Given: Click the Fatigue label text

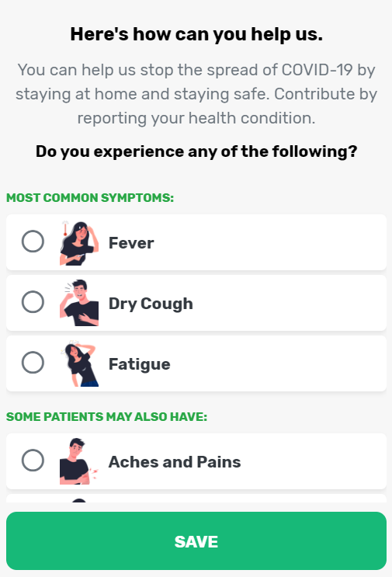Looking at the screenshot, I should pyautogui.click(x=140, y=364).
